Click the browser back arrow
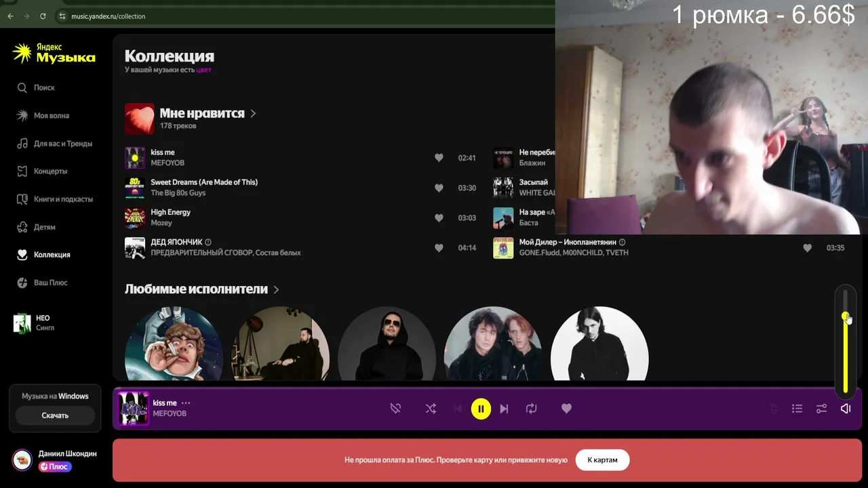Viewport: 868px width, 488px height. pos(10,16)
